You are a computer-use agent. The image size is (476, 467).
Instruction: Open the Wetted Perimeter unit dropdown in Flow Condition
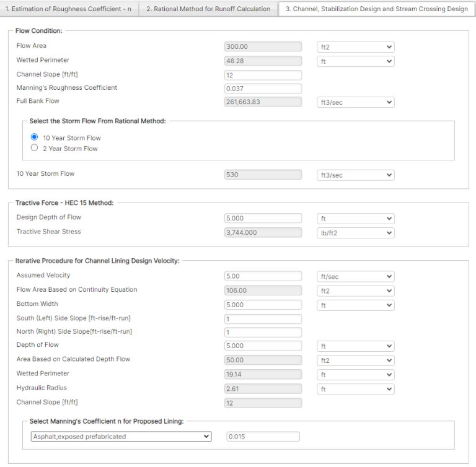(x=356, y=61)
